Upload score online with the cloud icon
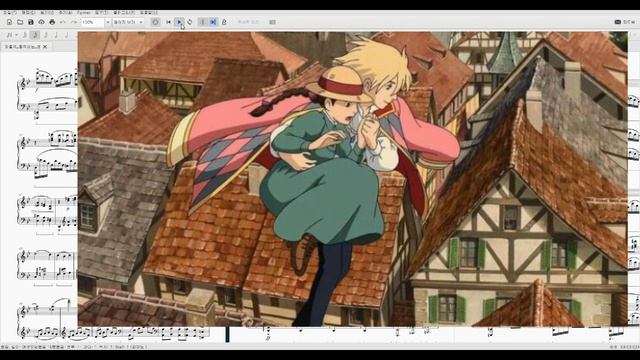The image size is (640, 360). tap(41, 22)
